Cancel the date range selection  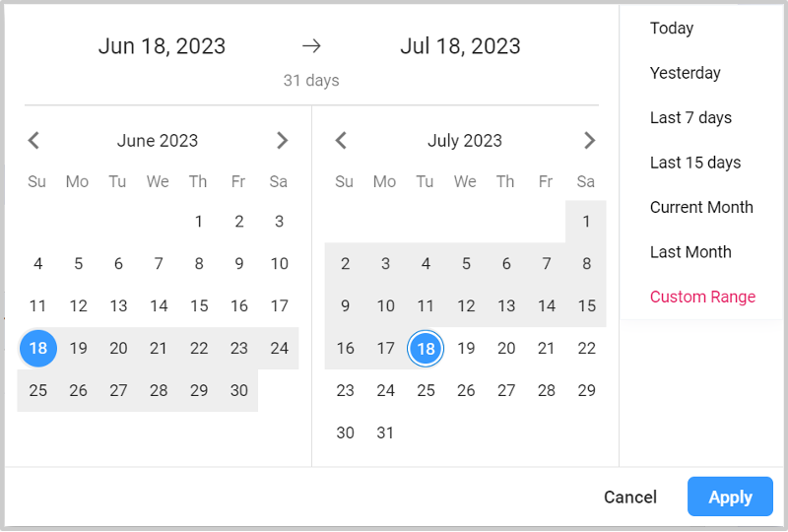pos(630,498)
